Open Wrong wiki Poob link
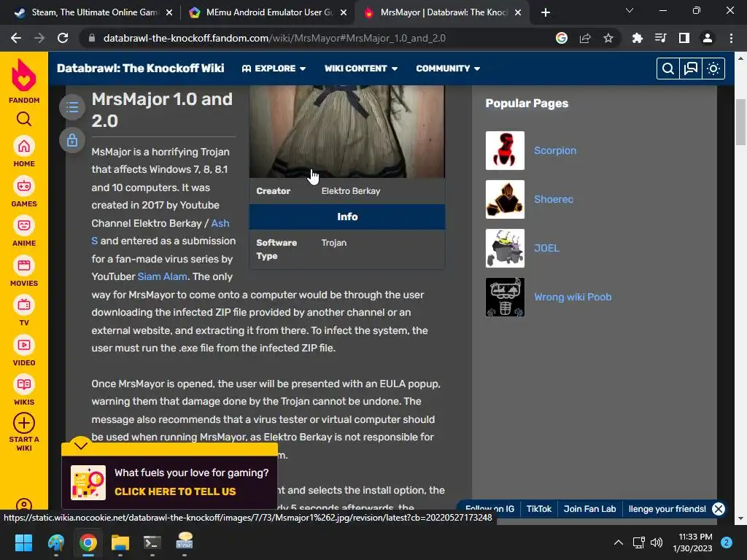 (573, 297)
